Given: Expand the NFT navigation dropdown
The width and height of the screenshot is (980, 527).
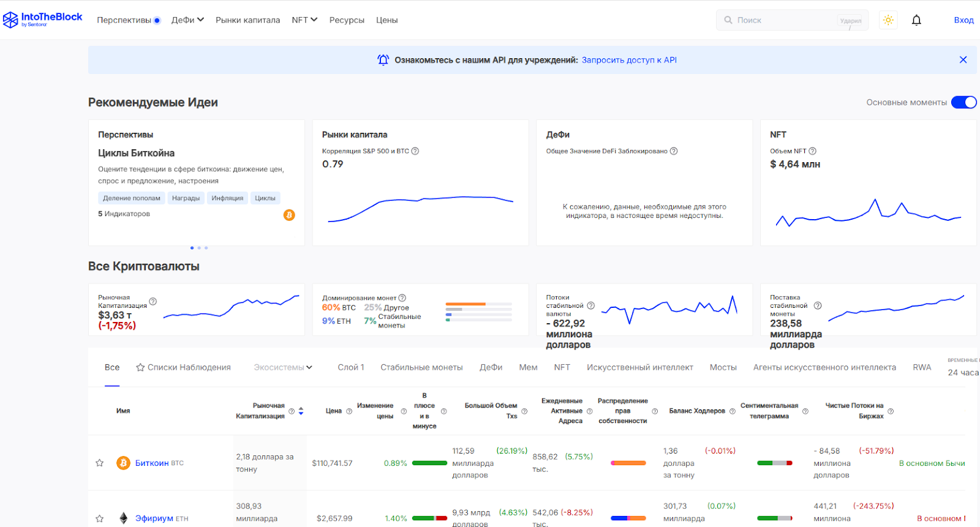Looking at the screenshot, I should [304, 20].
